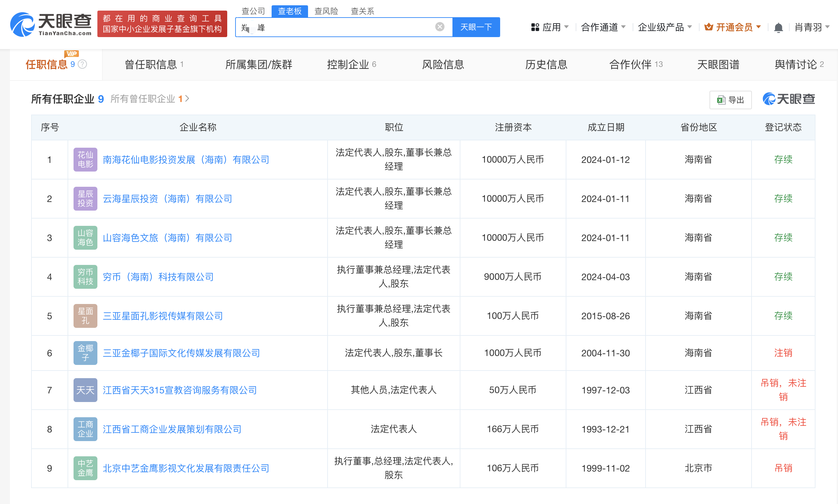
Task: Click inside the search input field
Action: pyautogui.click(x=340, y=26)
